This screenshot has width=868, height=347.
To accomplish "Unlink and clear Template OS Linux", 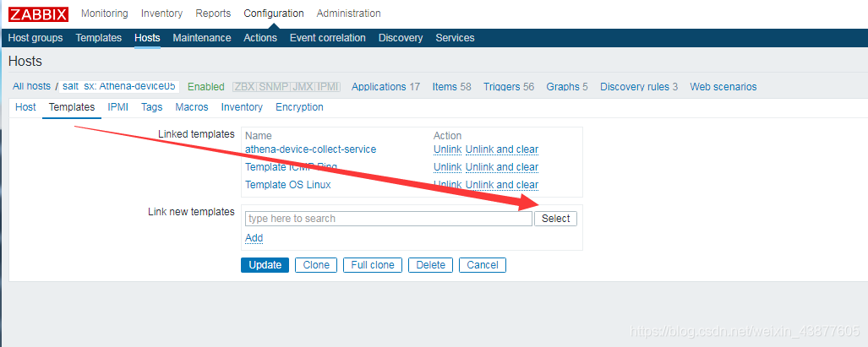I will coord(502,185).
